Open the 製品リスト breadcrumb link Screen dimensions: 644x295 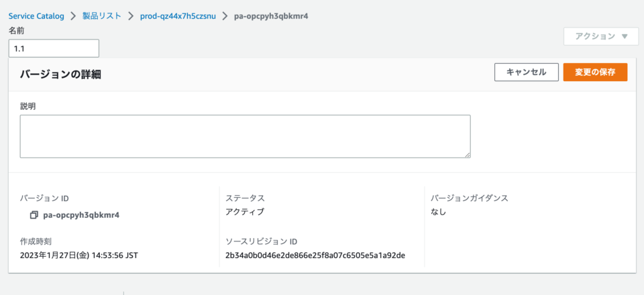102,16
